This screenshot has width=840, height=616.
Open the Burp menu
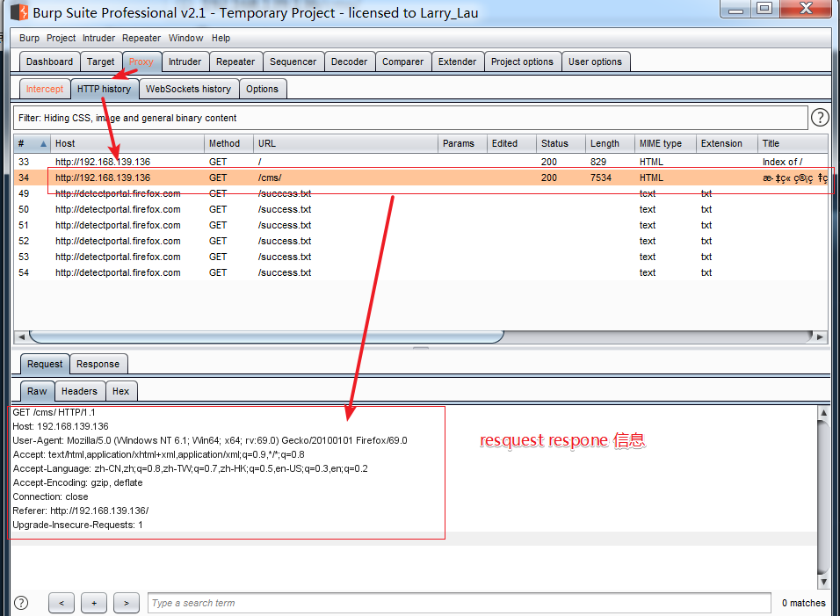click(x=30, y=38)
